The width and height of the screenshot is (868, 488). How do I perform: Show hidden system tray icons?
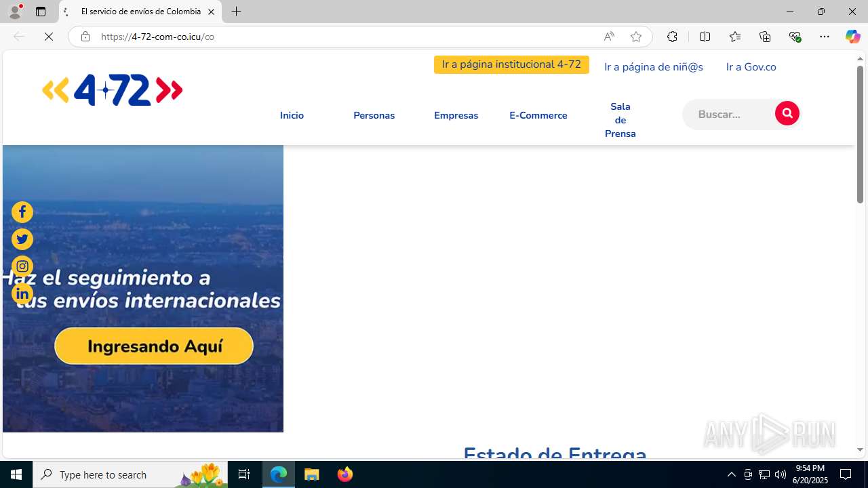coord(731,474)
